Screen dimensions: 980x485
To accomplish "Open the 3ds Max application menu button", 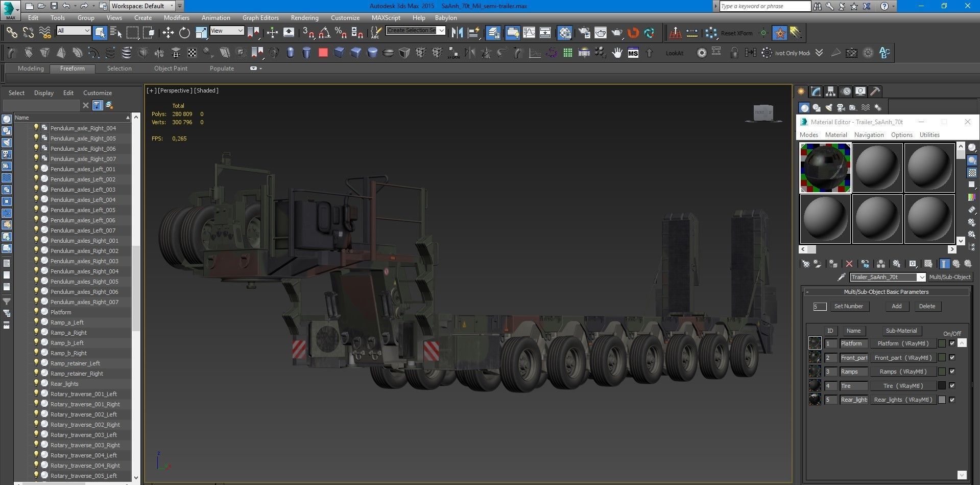I will [x=10, y=10].
